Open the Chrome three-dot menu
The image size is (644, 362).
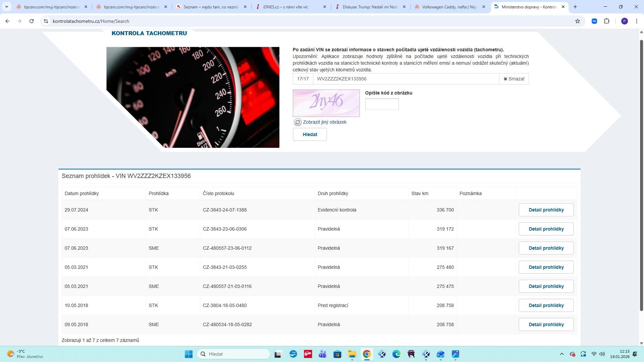point(636,21)
